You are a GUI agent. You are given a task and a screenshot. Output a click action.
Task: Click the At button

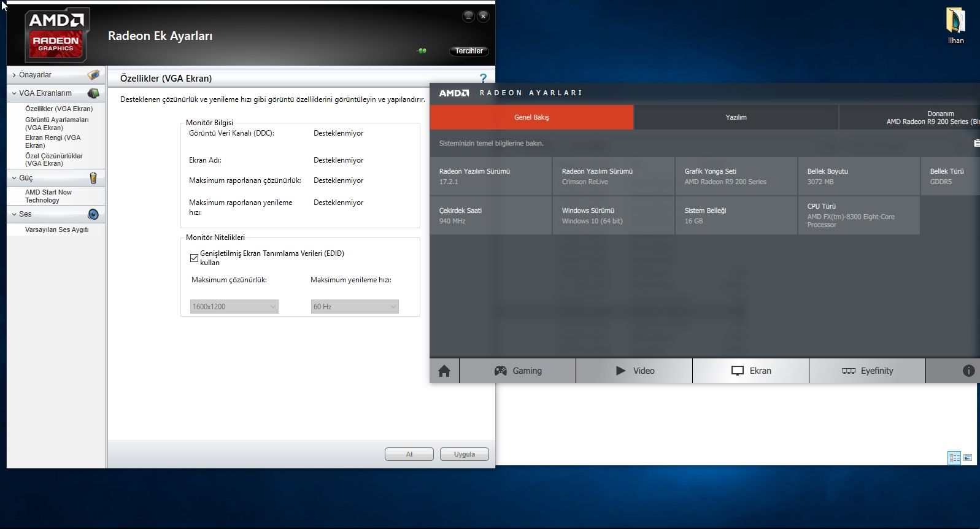pyautogui.click(x=409, y=454)
